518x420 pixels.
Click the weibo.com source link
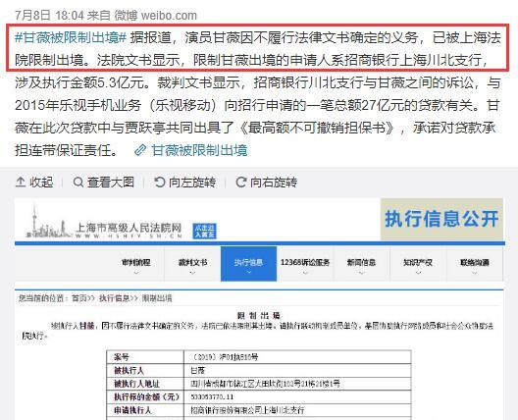click(169, 15)
